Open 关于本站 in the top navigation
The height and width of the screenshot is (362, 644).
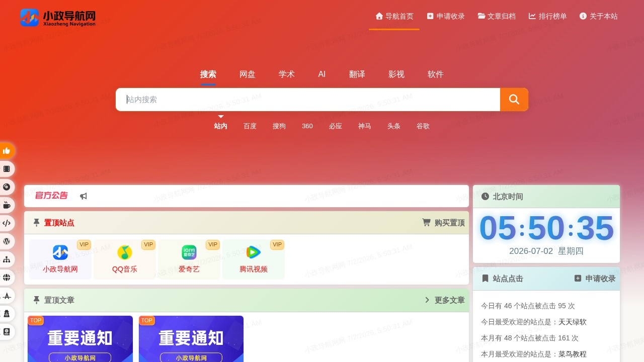[599, 16]
